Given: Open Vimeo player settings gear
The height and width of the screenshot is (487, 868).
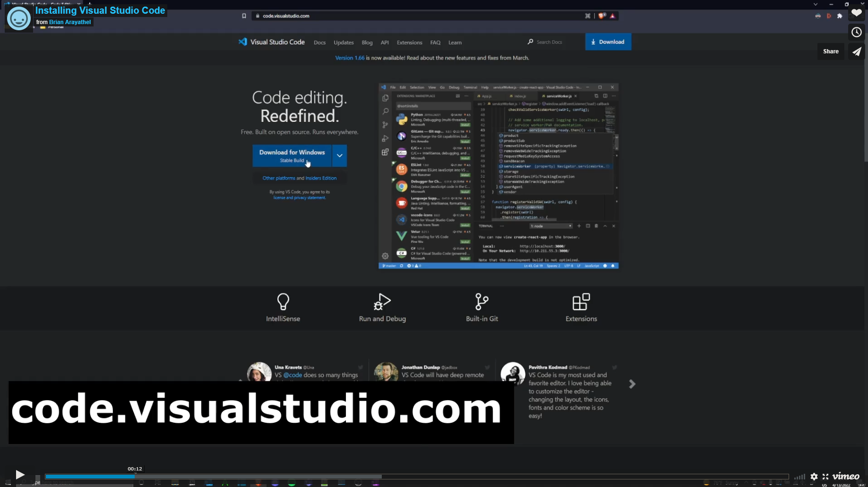Looking at the screenshot, I should 814,477.
